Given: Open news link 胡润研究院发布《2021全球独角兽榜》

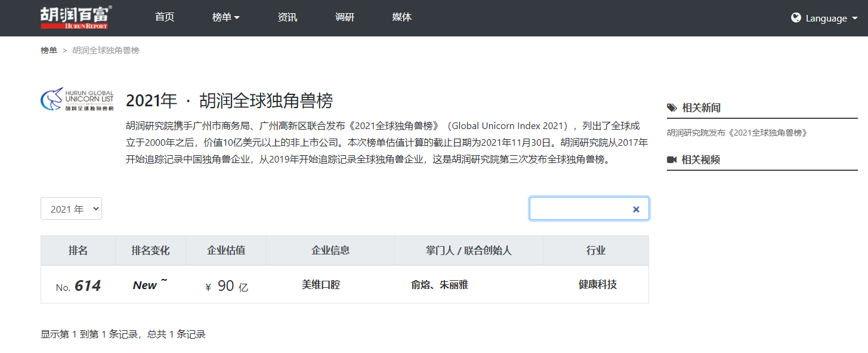Looking at the screenshot, I should click(737, 133).
